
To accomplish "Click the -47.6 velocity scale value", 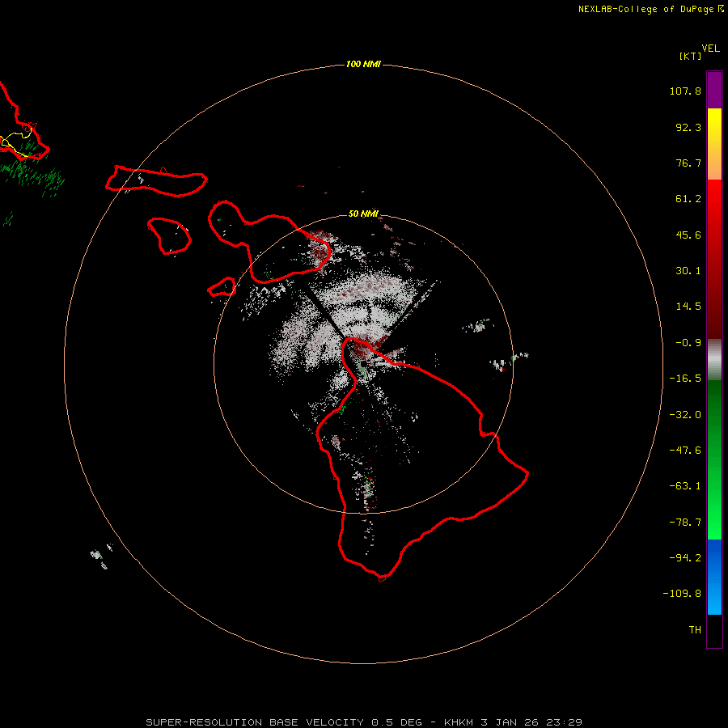I will coord(685,451).
